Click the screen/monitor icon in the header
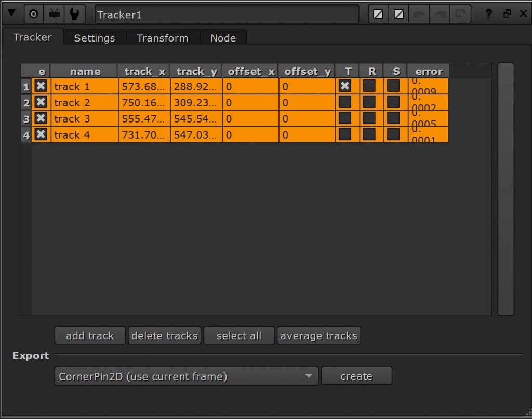This screenshot has height=419, width=532. pos(54,13)
